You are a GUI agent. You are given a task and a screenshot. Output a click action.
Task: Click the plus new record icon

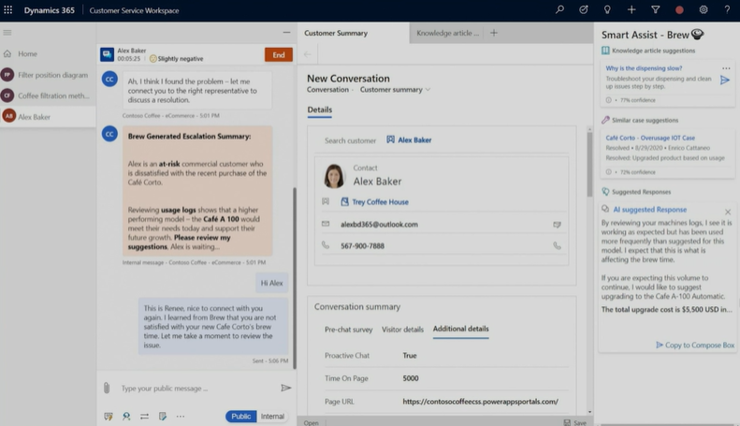coord(631,9)
